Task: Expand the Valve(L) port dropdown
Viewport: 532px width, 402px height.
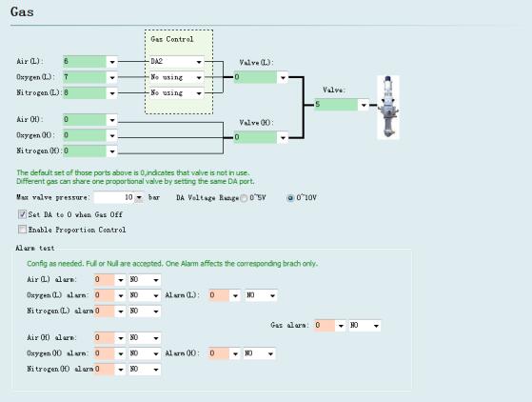Action: tap(283, 78)
